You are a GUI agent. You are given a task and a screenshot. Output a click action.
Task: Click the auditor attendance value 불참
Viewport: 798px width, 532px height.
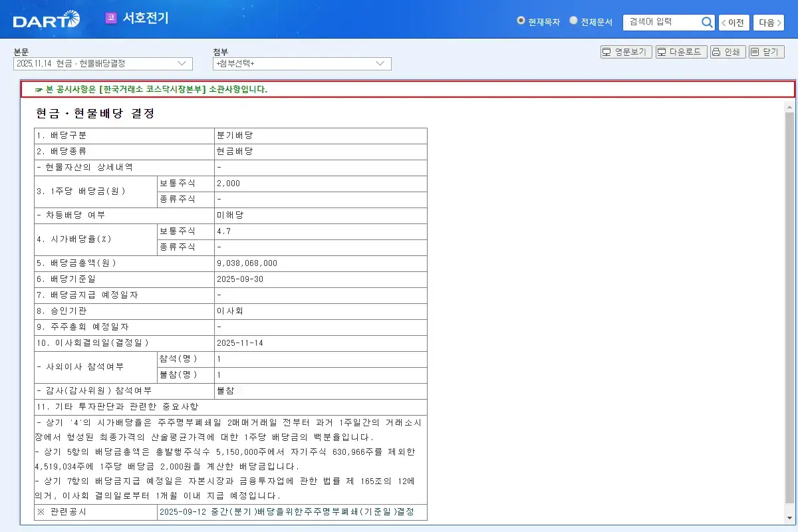tap(225, 391)
